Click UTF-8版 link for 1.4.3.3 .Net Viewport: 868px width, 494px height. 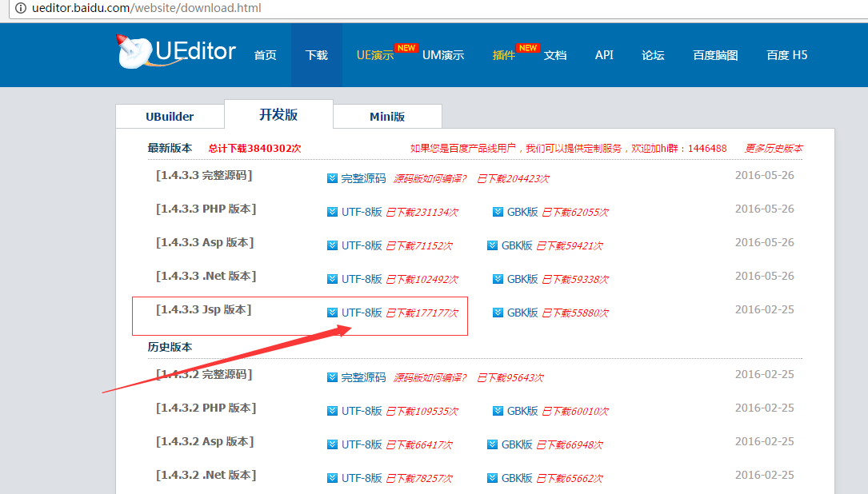(x=362, y=279)
